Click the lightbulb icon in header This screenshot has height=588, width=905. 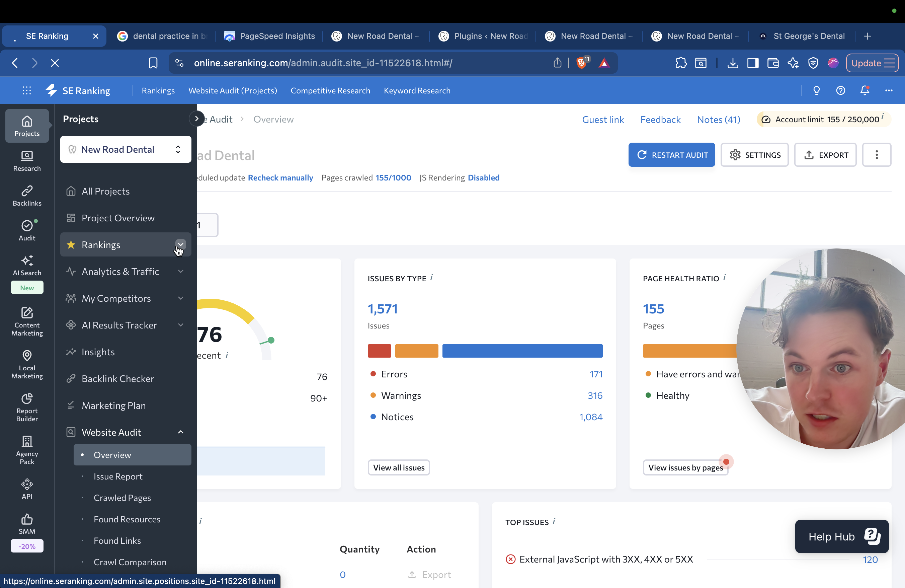coord(816,90)
